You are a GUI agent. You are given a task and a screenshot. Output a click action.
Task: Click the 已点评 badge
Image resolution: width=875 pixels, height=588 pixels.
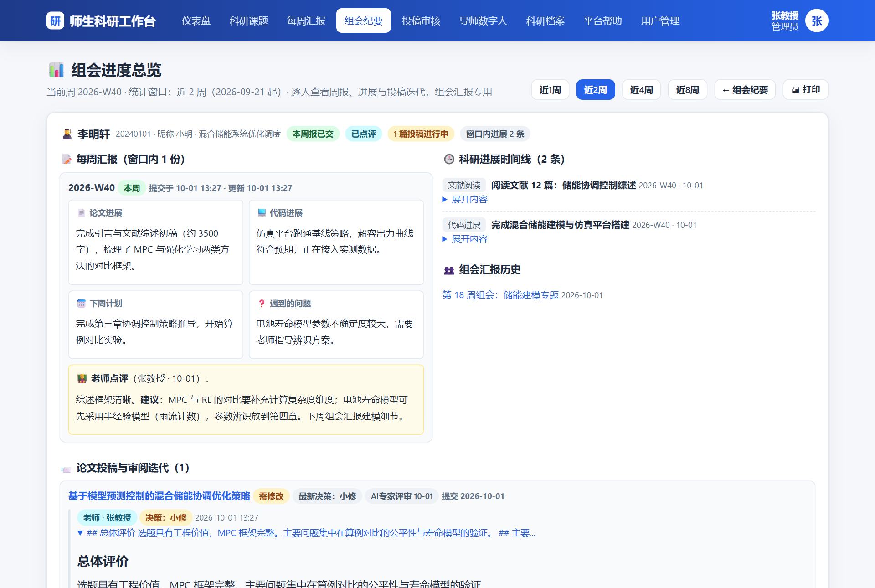363,134
